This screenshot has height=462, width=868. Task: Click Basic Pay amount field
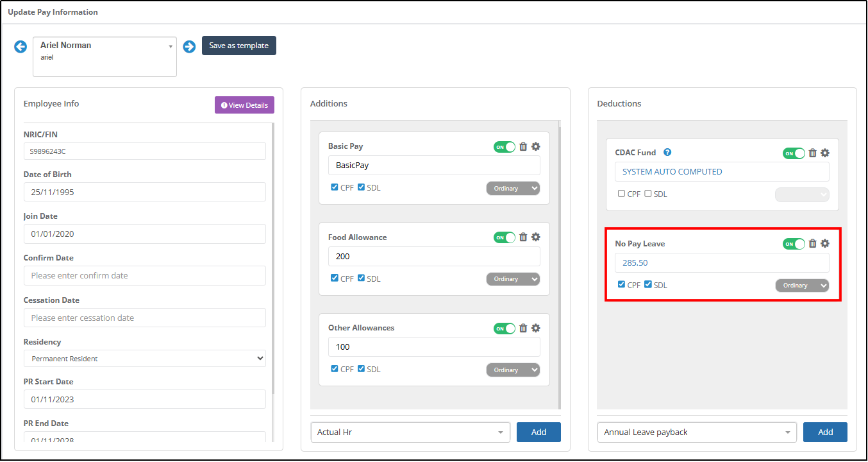[434, 166]
